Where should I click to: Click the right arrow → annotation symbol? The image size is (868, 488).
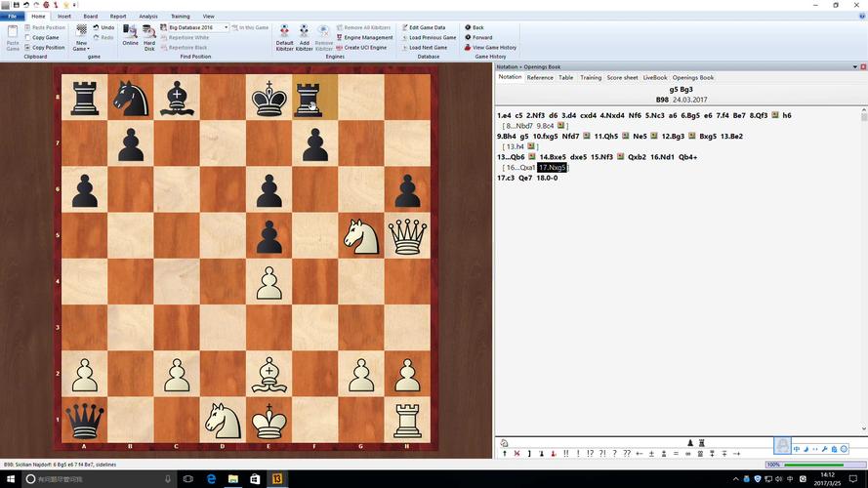[736, 453]
